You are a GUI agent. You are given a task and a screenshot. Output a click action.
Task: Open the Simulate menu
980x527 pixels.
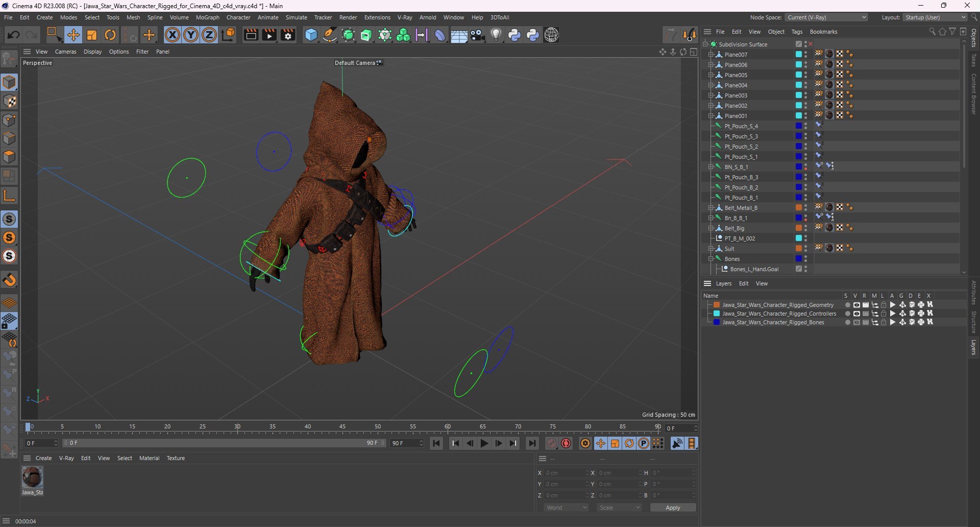(x=297, y=17)
